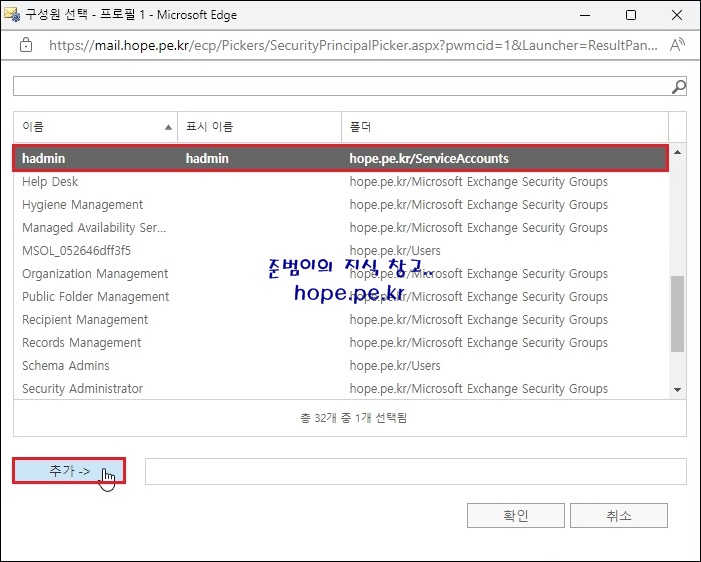Select the Managed Availability Ser... row
Image resolution: width=701 pixels, height=562 pixels.
click(341, 228)
